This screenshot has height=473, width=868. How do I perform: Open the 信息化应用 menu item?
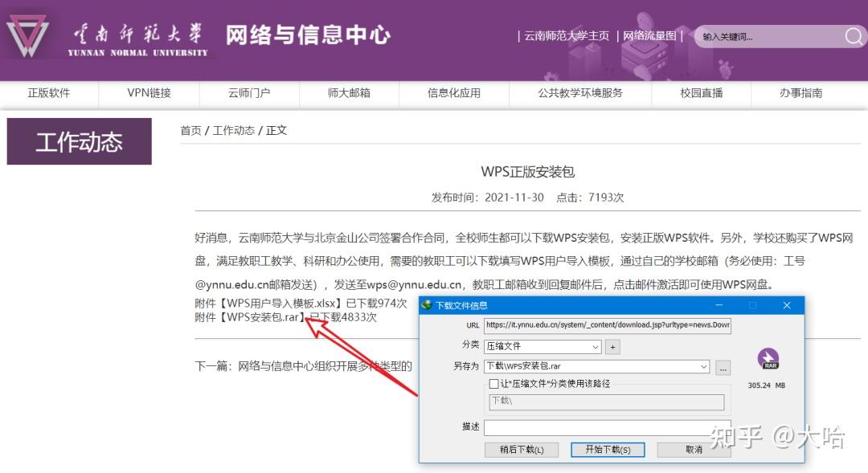click(x=454, y=93)
